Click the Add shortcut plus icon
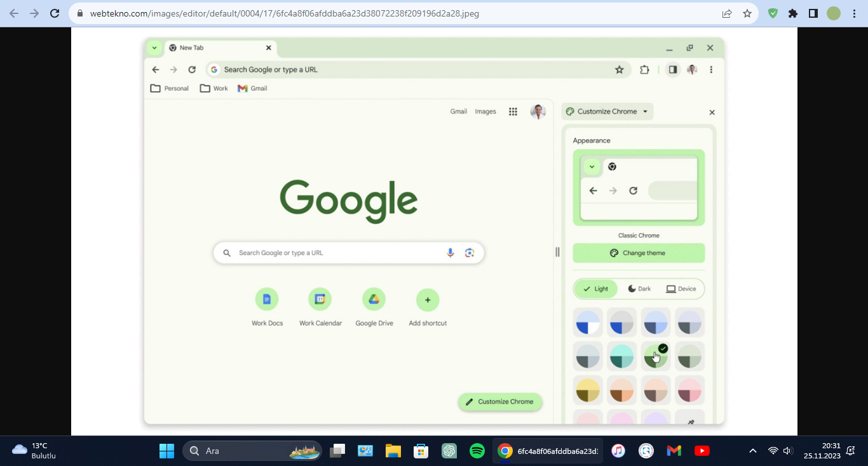Screen dimensions: 868x466 [428, 300]
